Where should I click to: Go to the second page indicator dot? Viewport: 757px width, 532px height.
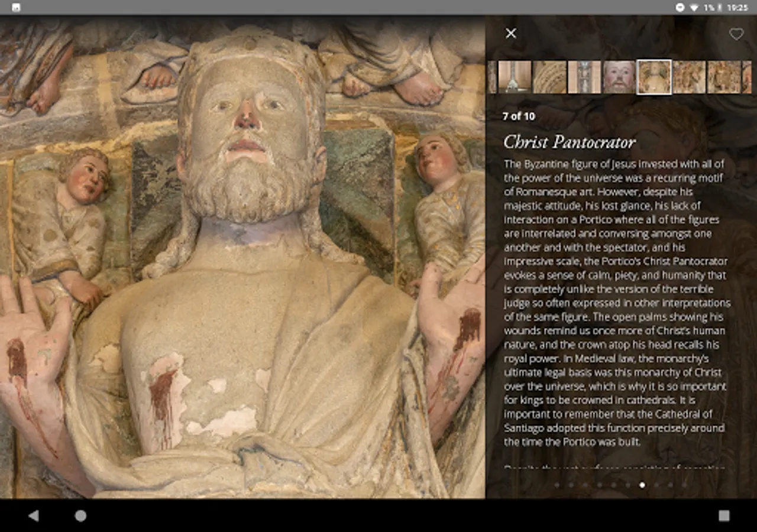(571, 485)
